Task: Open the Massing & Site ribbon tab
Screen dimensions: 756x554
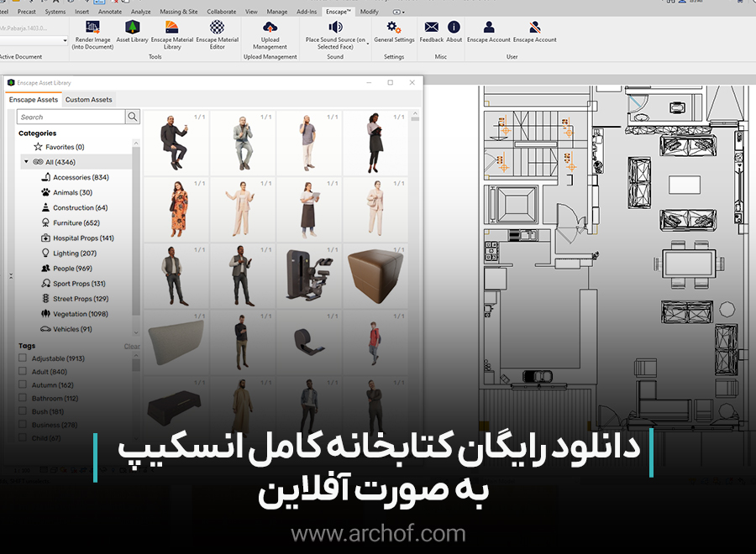Action: 179,12
